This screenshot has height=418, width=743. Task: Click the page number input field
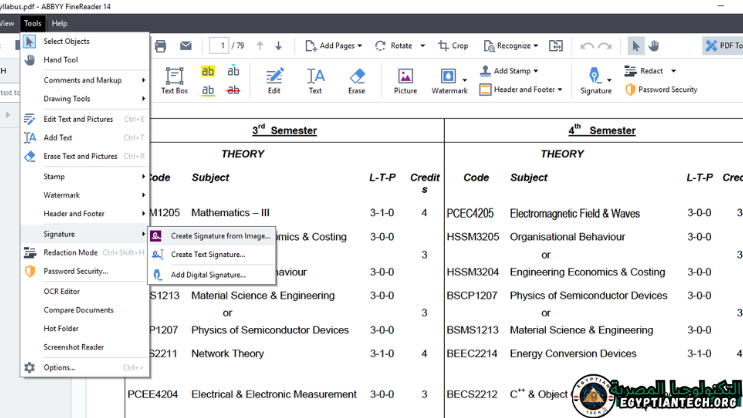pos(219,45)
